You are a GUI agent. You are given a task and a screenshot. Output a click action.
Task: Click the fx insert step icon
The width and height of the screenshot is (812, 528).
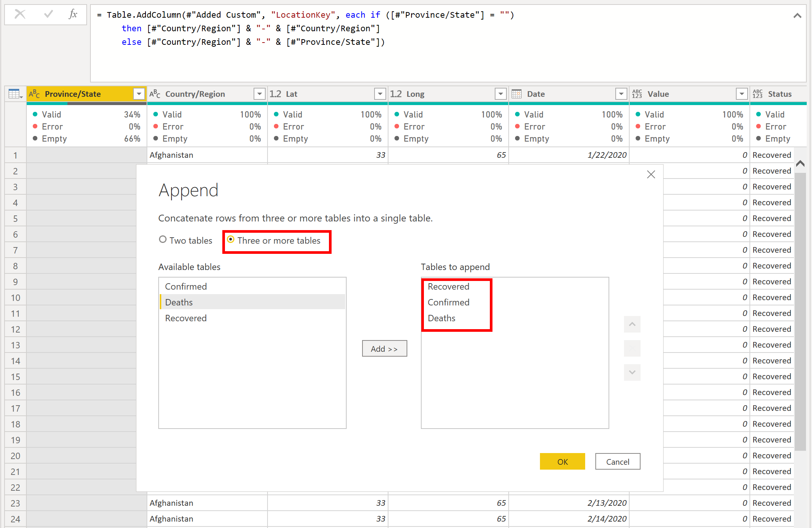73,14
